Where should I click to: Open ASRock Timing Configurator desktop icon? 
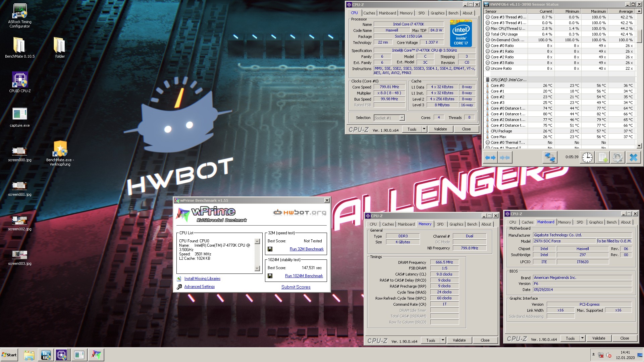(19, 16)
